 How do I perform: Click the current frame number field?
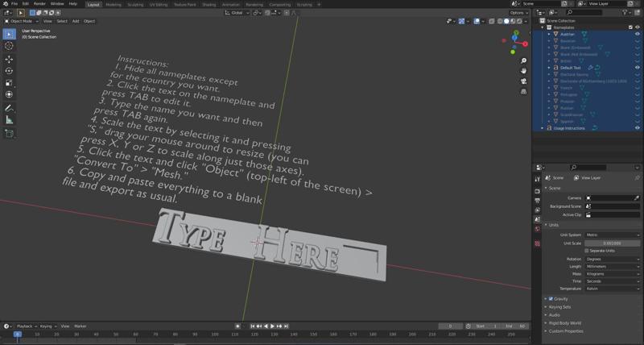point(451,326)
